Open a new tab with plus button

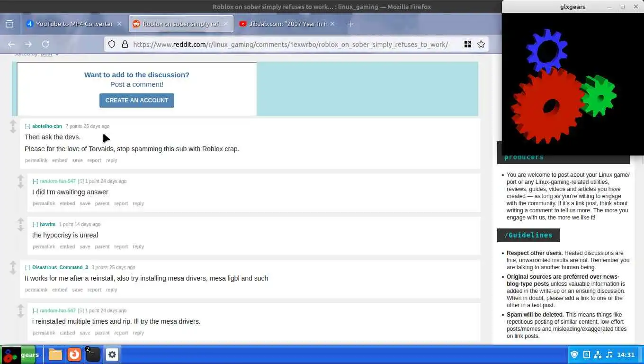(x=350, y=24)
